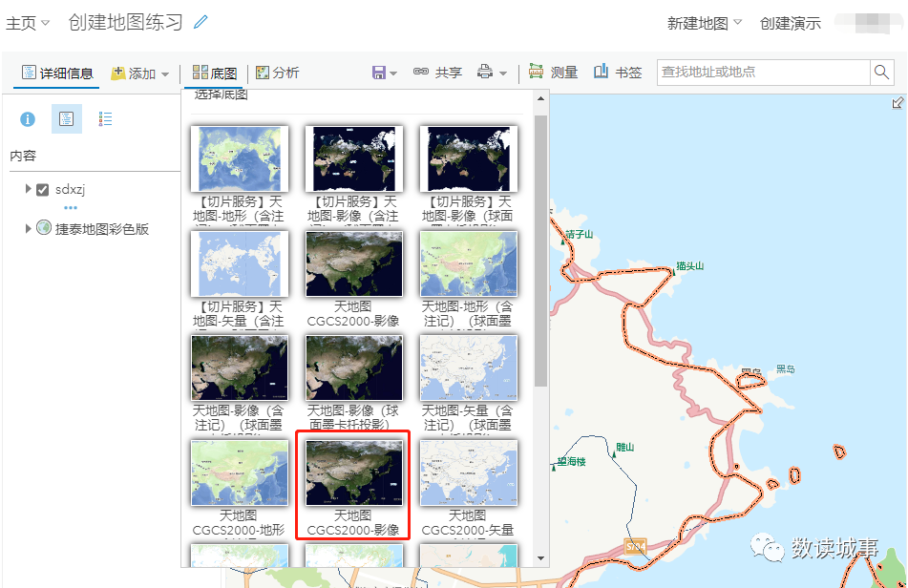Open sdxzj layer more options dots

pyautogui.click(x=71, y=207)
